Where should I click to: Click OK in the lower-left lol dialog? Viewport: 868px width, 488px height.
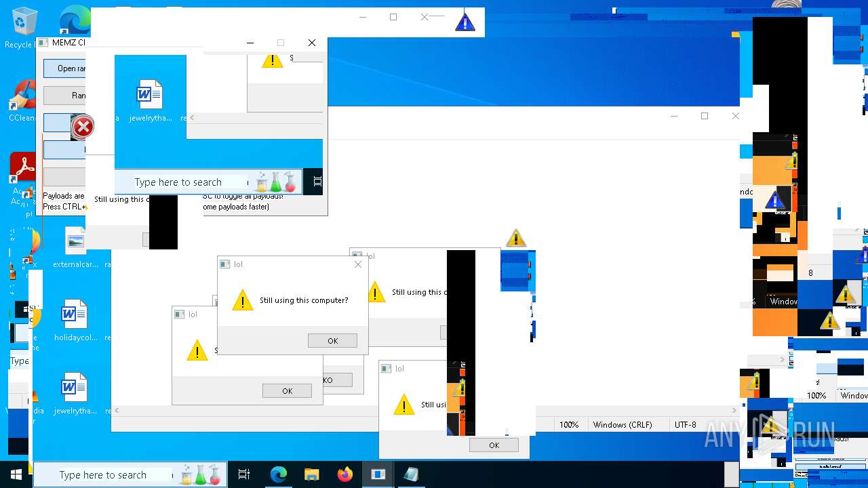point(287,391)
